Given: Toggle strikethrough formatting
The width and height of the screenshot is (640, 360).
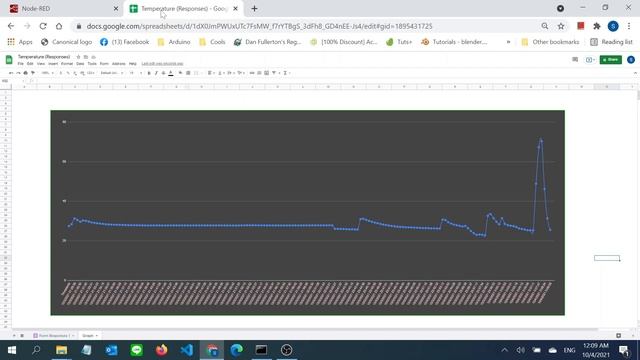Looking at the screenshot, I should [x=163, y=73].
